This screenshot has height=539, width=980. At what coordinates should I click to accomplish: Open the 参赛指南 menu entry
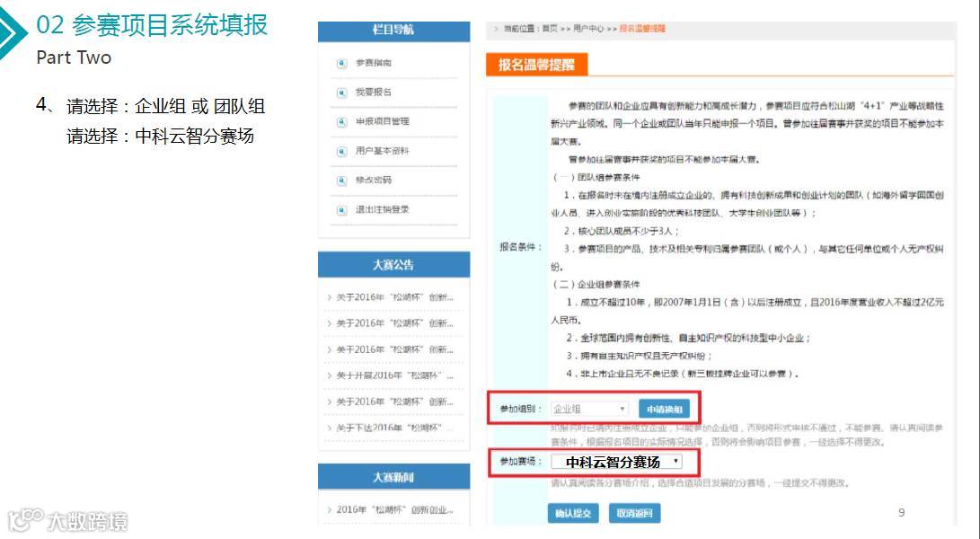click(x=374, y=63)
